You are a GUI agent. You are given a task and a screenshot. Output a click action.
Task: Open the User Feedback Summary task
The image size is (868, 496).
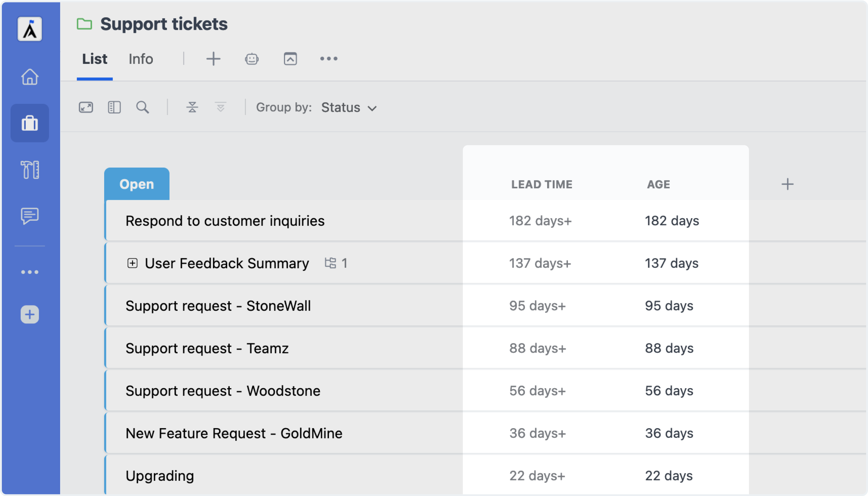point(227,263)
